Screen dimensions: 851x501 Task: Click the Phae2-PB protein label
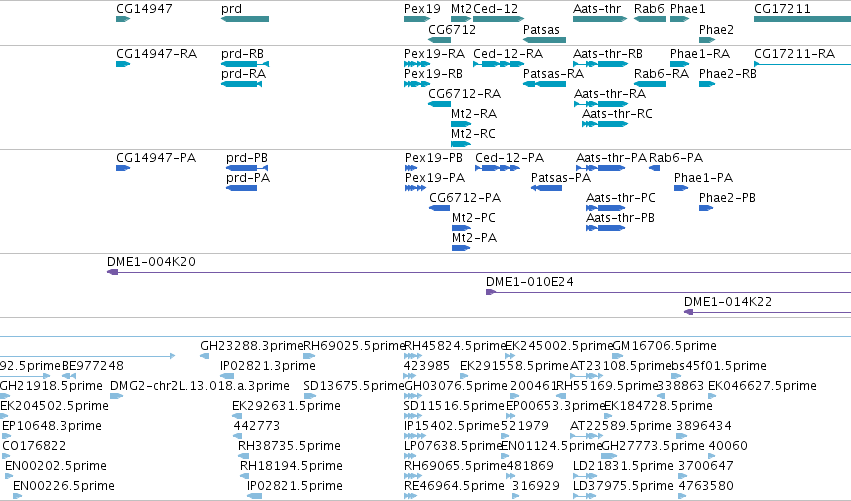pyautogui.click(x=727, y=198)
